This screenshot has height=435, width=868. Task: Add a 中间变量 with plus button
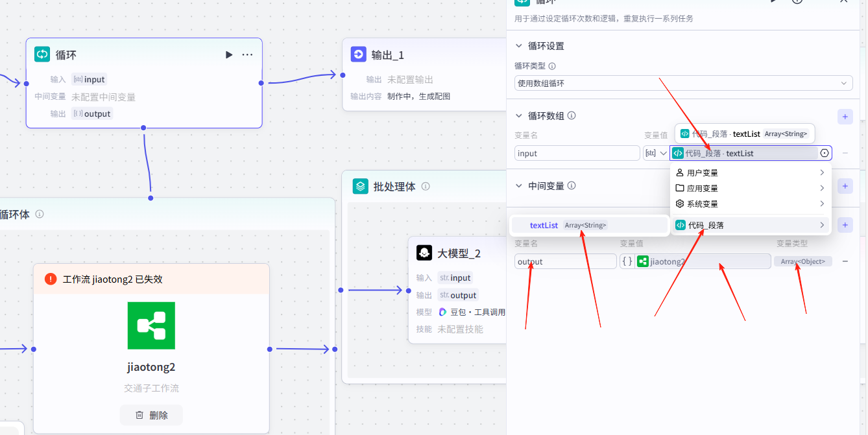tap(845, 186)
